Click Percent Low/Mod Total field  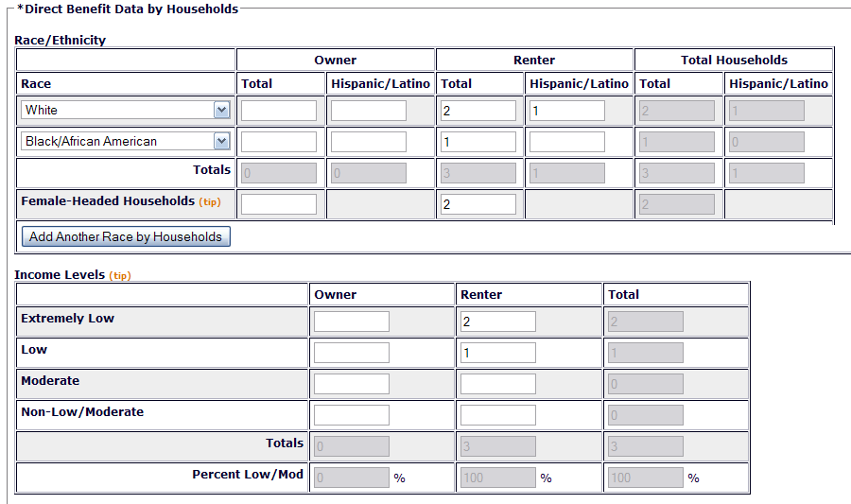click(x=646, y=478)
